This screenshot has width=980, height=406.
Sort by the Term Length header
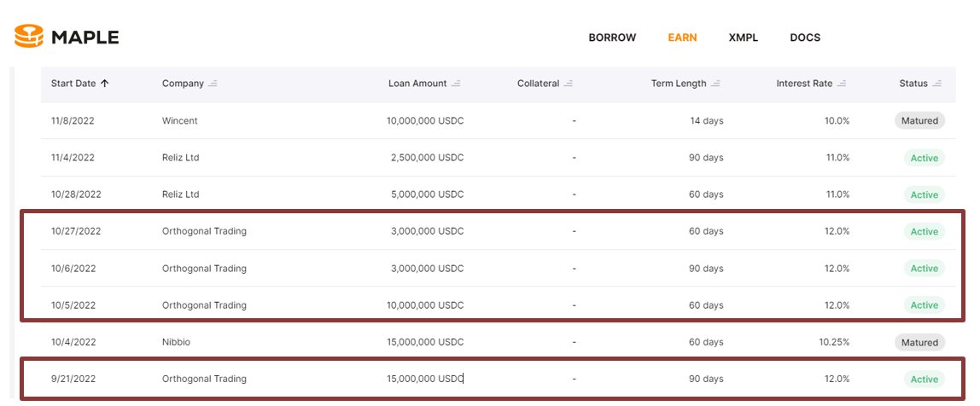pos(679,83)
